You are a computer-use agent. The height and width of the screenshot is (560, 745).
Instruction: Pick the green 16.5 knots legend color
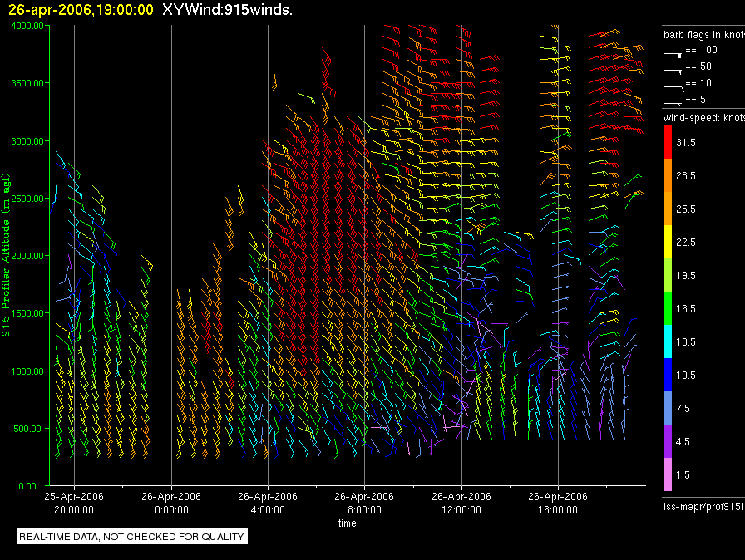pos(668,308)
